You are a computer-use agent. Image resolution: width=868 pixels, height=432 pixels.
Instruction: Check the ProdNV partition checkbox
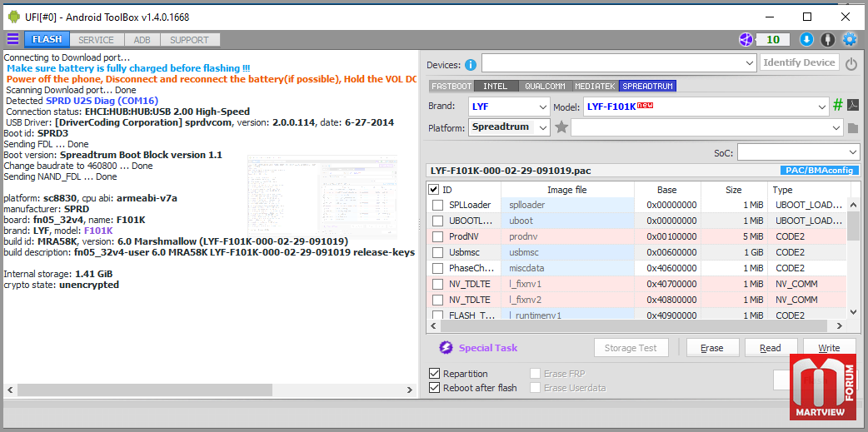coord(438,236)
